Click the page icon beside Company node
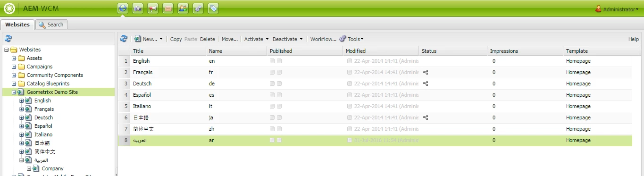This screenshot has width=644, height=176. pyautogui.click(x=36, y=168)
